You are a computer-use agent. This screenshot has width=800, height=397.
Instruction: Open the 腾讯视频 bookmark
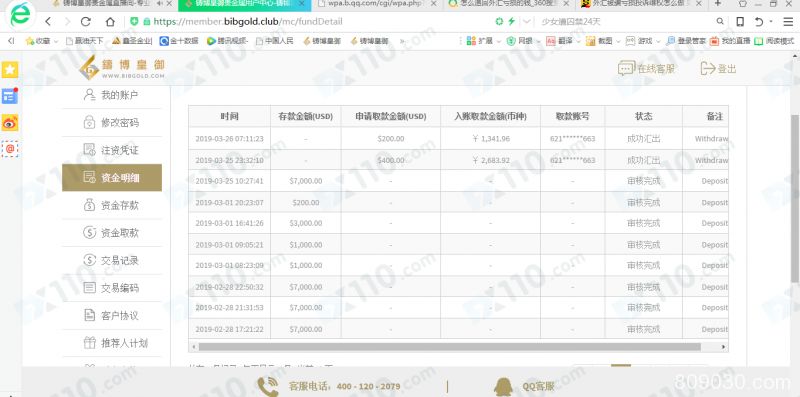(x=228, y=41)
